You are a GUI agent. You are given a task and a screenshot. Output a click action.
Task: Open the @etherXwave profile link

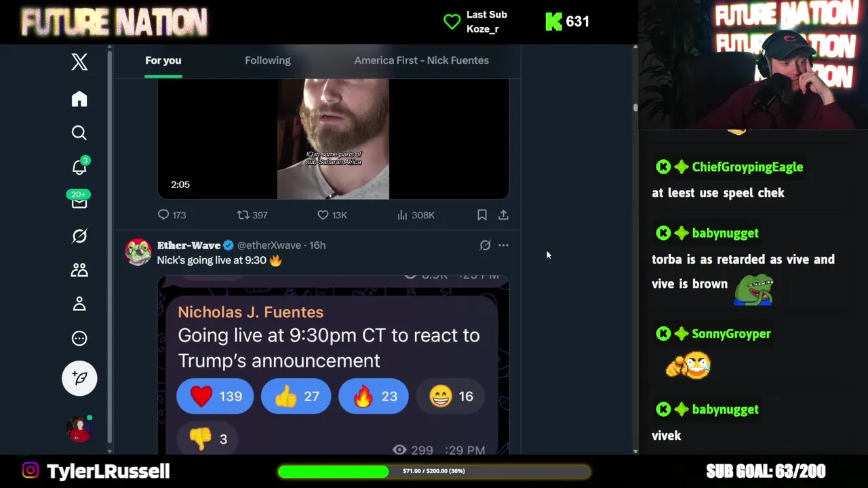(x=269, y=245)
